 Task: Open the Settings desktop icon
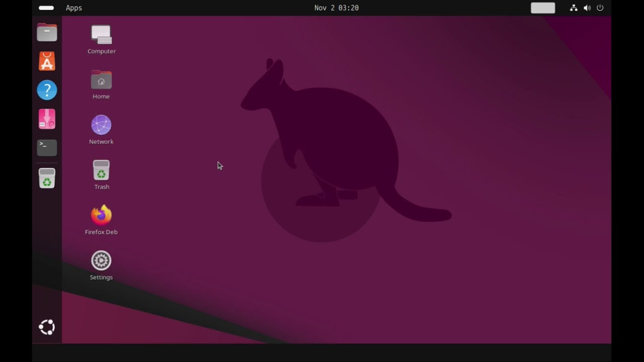click(101, 260)
